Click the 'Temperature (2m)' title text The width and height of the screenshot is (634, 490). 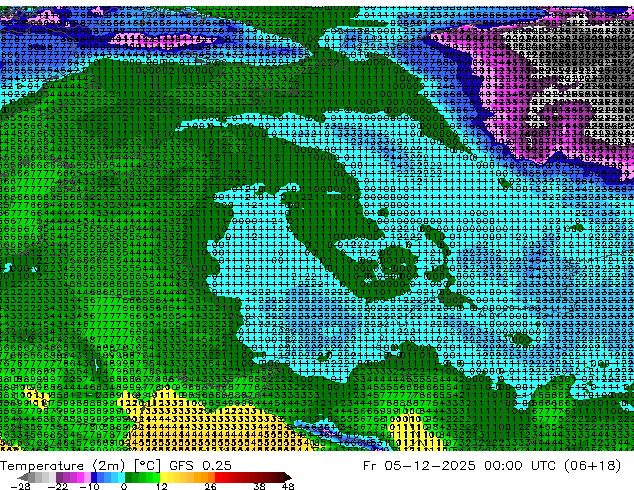tap(63, 466)
